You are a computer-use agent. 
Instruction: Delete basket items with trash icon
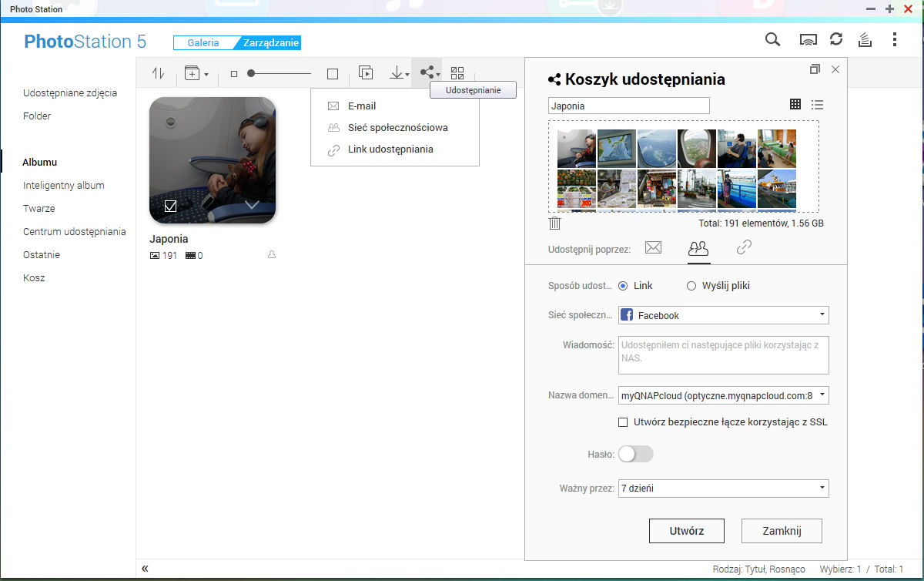coord(555,223)
